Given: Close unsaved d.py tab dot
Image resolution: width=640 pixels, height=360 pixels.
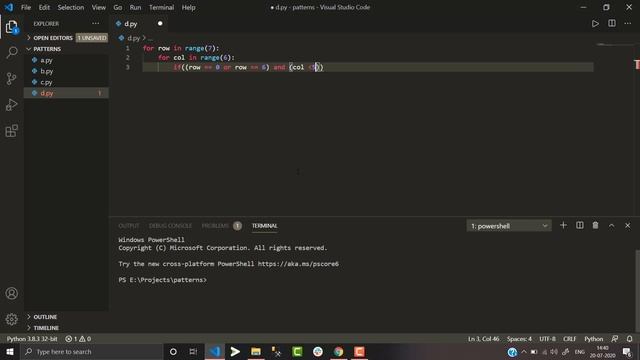Looking at the screenshot, I should [x=160, y=24].
